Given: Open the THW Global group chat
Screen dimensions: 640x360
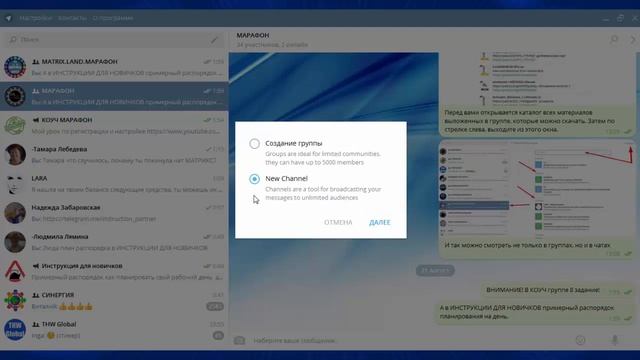Looking at the screenshot, I should pos(114,330).
